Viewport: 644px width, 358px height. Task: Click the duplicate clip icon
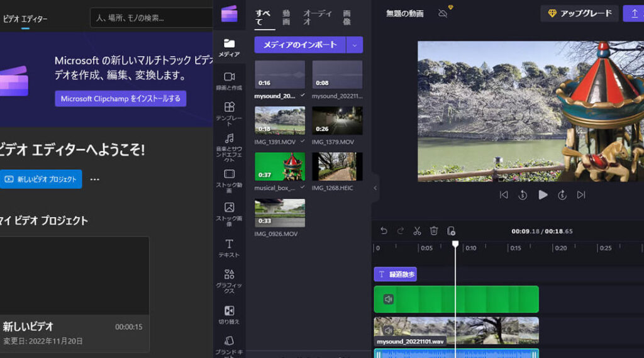click(451, 231)
